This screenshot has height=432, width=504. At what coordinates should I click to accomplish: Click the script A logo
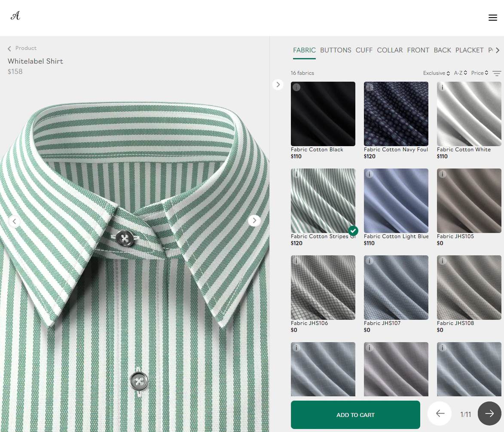15,16
